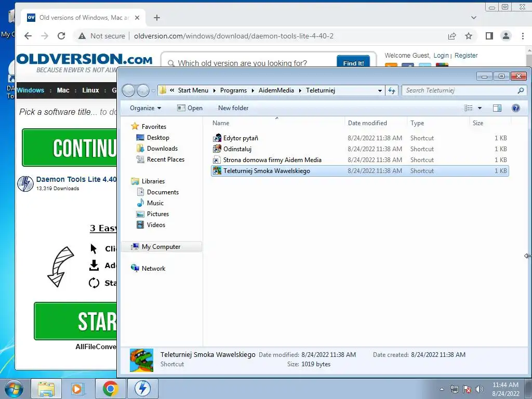Open Chrome side panel icon
Screen dimensions: 532x399
coord(489,36)
